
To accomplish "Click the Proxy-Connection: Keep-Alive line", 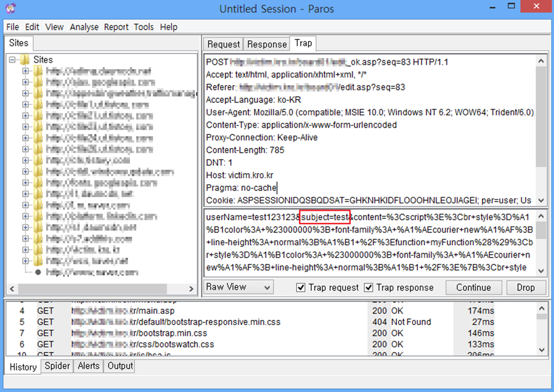I will click(x=262, y=137).
